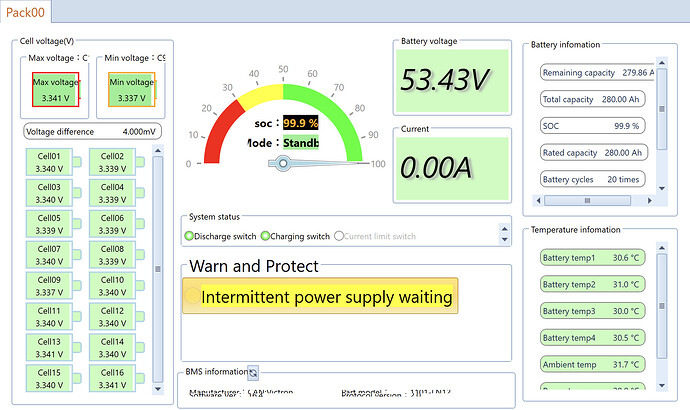The height and width of the screenshot is (410, 690).
Task: Select the Cell13 3.341 V battery icon
Action: [54, 348]
